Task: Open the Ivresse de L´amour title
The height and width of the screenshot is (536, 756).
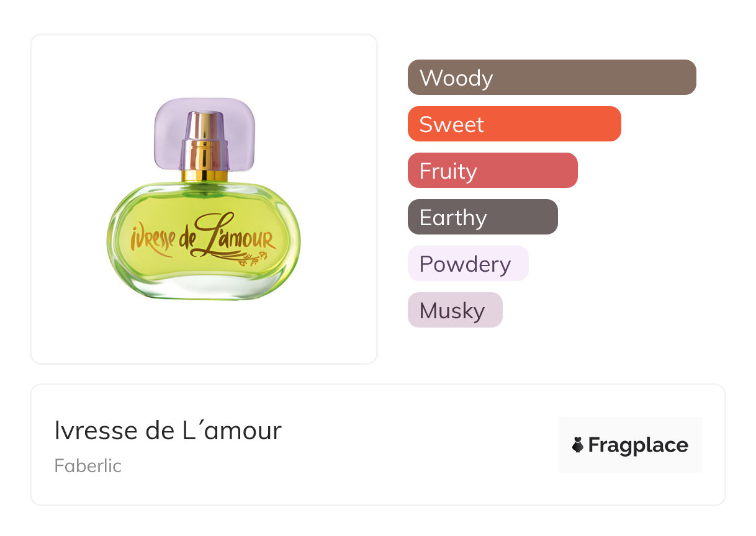Action: click(x=168, y=431)
